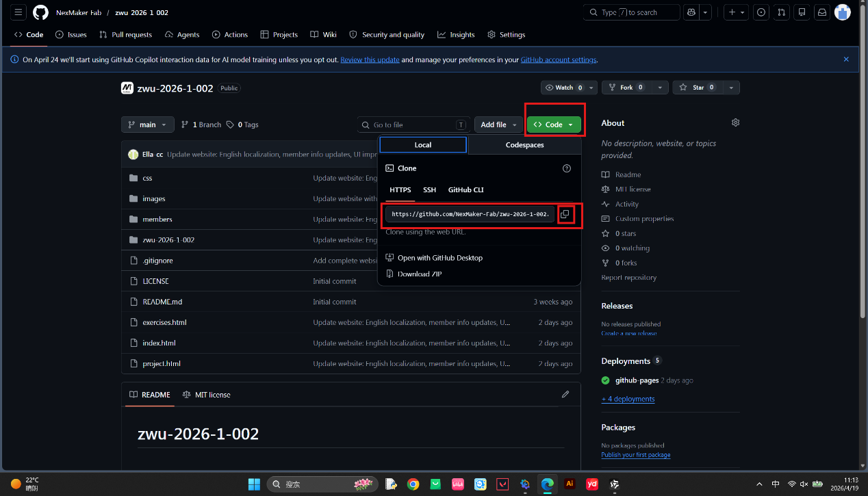Image resolution: width=868 pixels, height=496 pixels.
Task: Edit About settings gear icon
Action: tap(735, 122)
